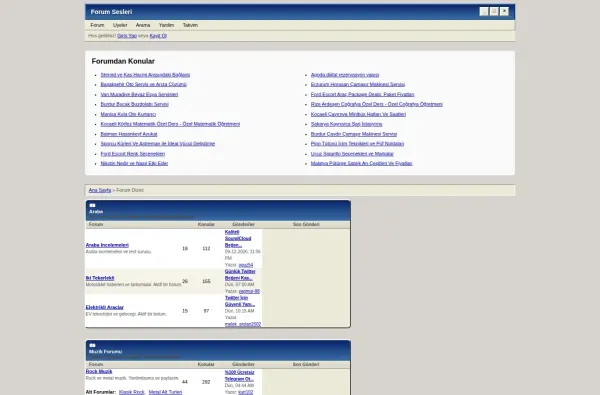Open the Nikotin Nedir topic link

(134, 163)
